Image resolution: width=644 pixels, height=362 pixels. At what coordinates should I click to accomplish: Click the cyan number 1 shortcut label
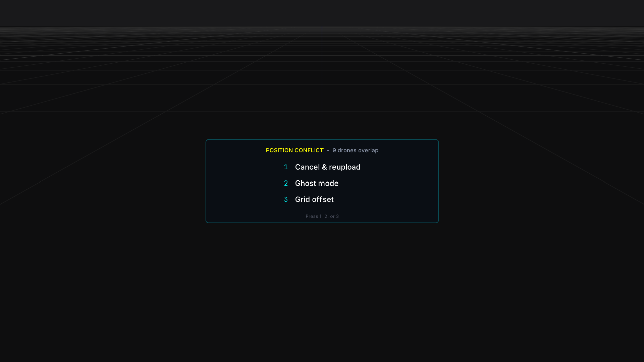[286, 167]
